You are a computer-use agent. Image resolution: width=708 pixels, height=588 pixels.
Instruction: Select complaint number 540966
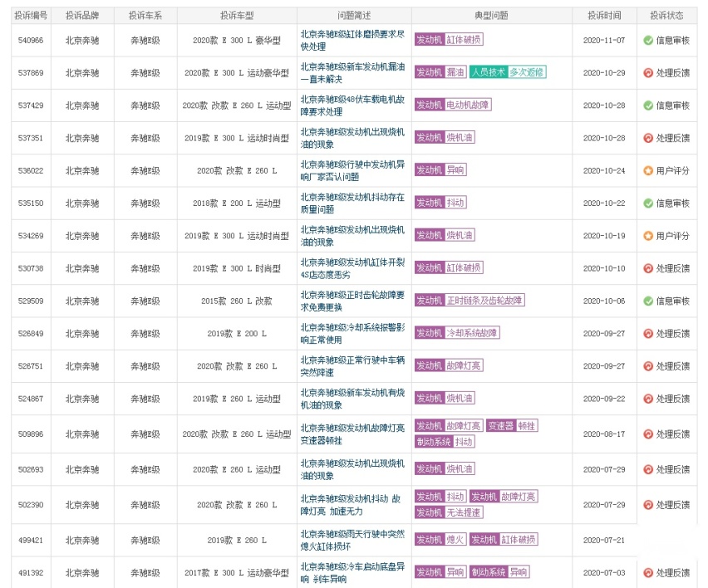point(31,40)
